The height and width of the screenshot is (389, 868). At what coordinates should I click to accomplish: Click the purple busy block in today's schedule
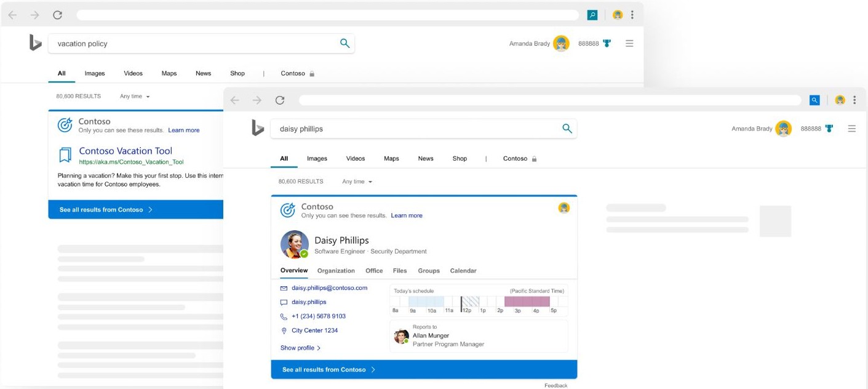click(527, 302)
